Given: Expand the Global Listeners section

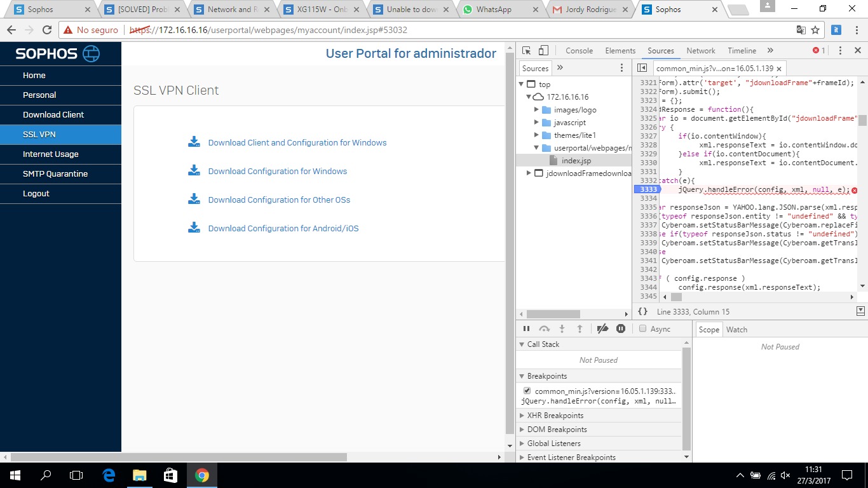Looking at the screenshot, I should pos(522,444).
